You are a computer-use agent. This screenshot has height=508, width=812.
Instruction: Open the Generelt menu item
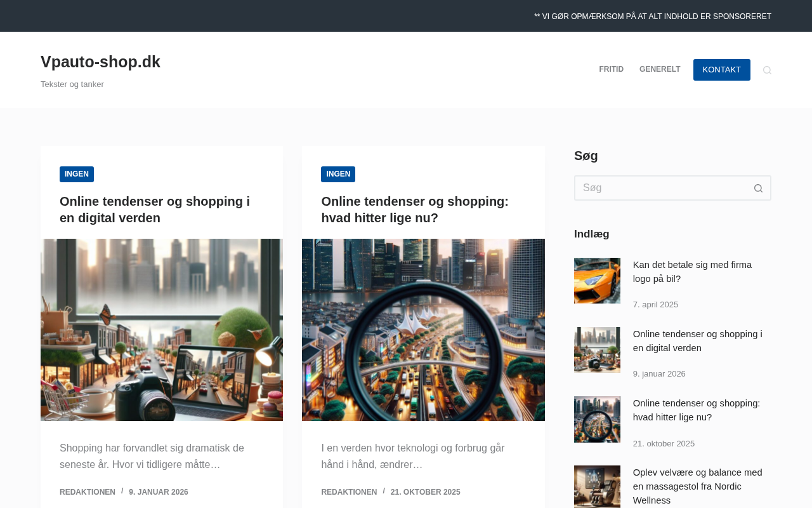pos(660,70)
